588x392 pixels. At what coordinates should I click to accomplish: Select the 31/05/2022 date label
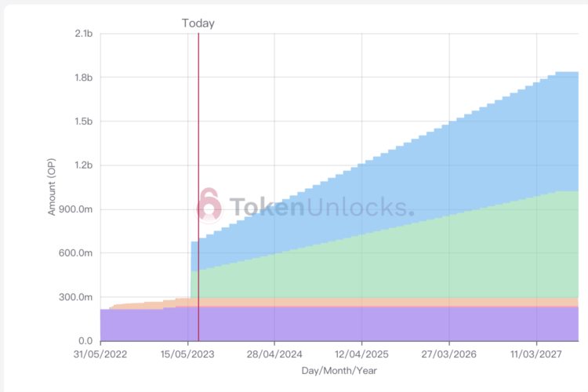click(100, 354)
